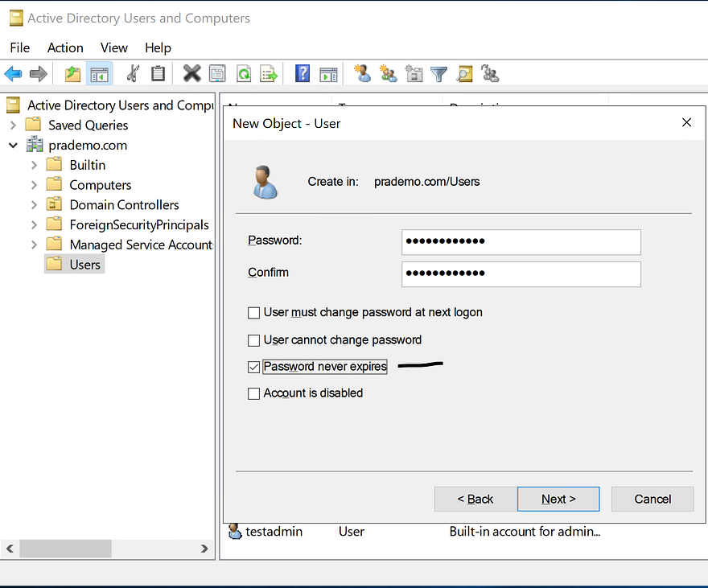The height and width of the screenshot is (588, 708).
Task: Open the File menu
Action: (x=20, y=47)
